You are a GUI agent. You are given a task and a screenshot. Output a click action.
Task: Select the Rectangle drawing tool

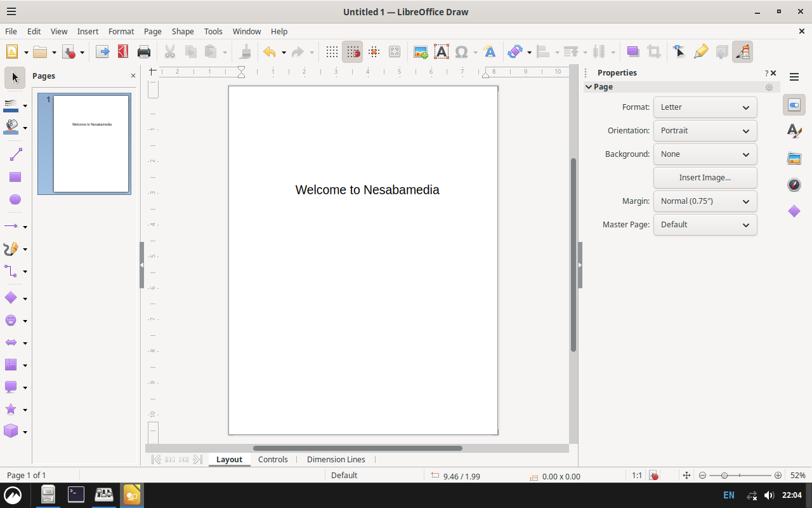pos(15,177)
